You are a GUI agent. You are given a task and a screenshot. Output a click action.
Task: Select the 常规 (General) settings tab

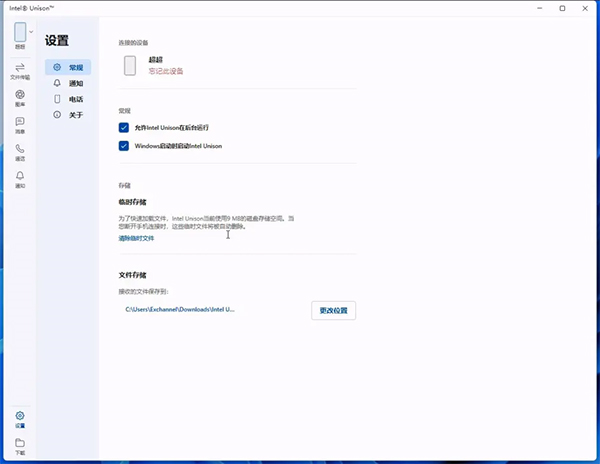click(68, 67)
